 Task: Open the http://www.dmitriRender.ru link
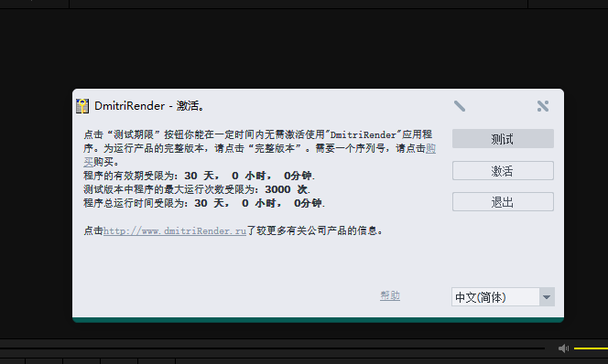pos(175,230)
